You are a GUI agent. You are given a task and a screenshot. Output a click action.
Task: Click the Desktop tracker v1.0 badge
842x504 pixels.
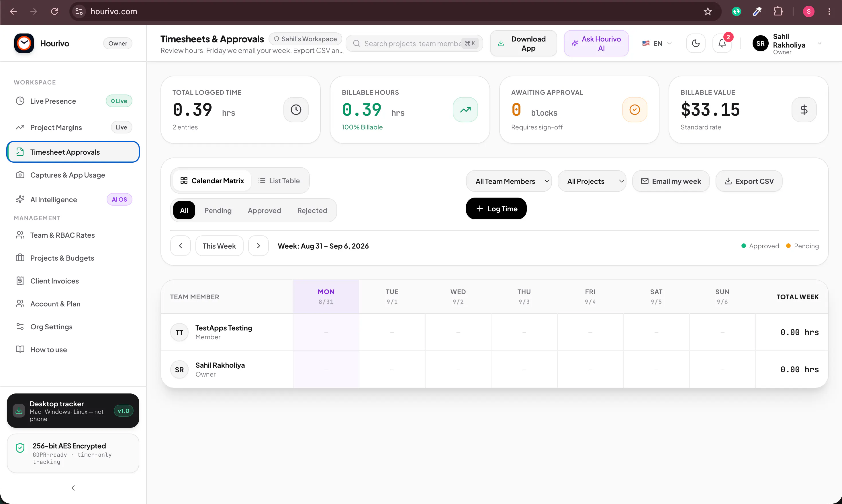coord(123,411)
